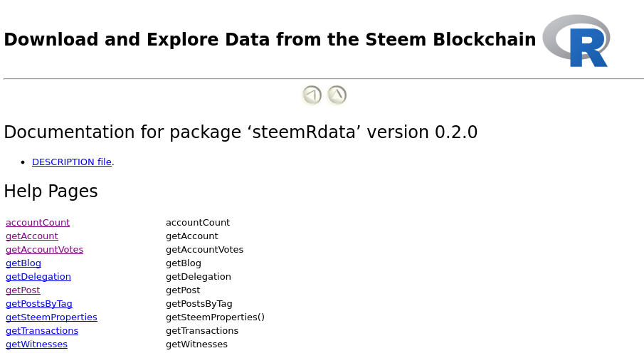Open the getAccount help page link
The width and height of the screenshot is (644, 363).
[32, 236]
